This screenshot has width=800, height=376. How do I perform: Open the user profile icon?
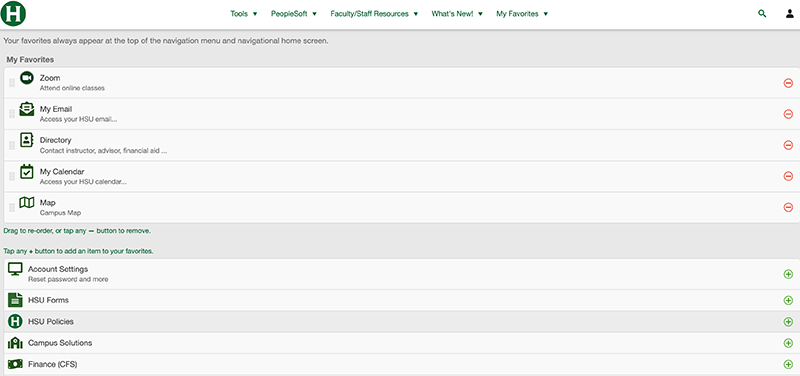(x=789, y=14)
